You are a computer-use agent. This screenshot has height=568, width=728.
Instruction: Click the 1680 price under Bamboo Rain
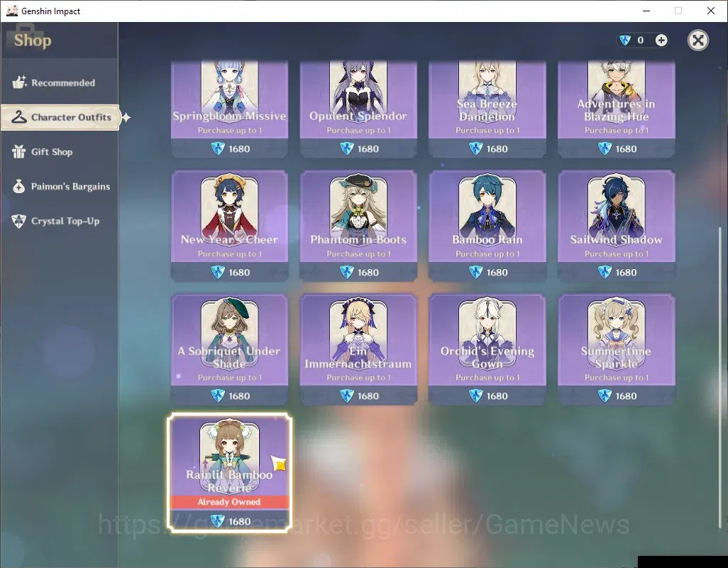click(497, 272)
